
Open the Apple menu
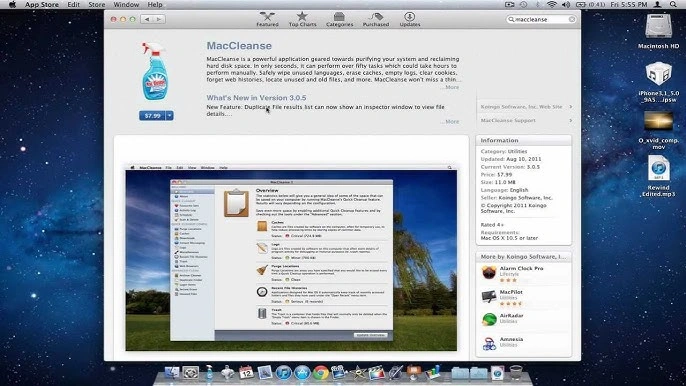(x=12, y=4)
